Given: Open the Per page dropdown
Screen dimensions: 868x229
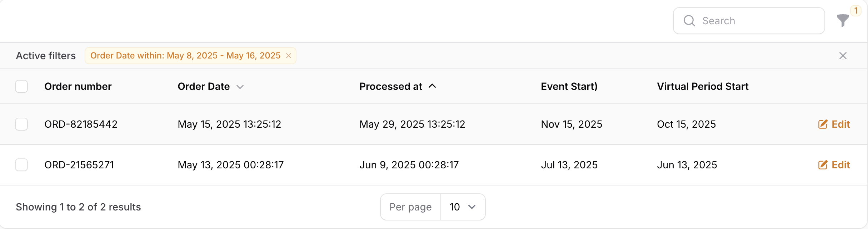Looking at the screenshot, I should pos(463,207).
